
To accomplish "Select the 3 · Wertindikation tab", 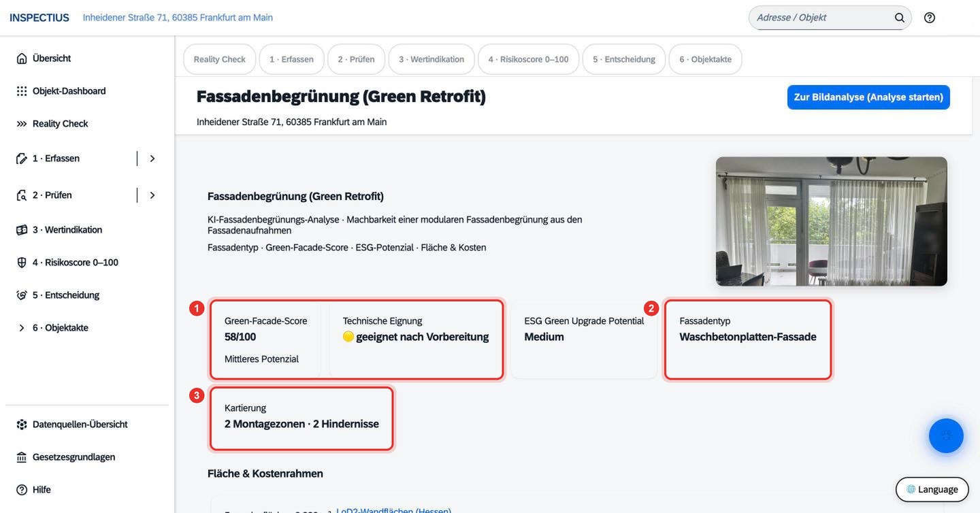I will tap(431, 59).
